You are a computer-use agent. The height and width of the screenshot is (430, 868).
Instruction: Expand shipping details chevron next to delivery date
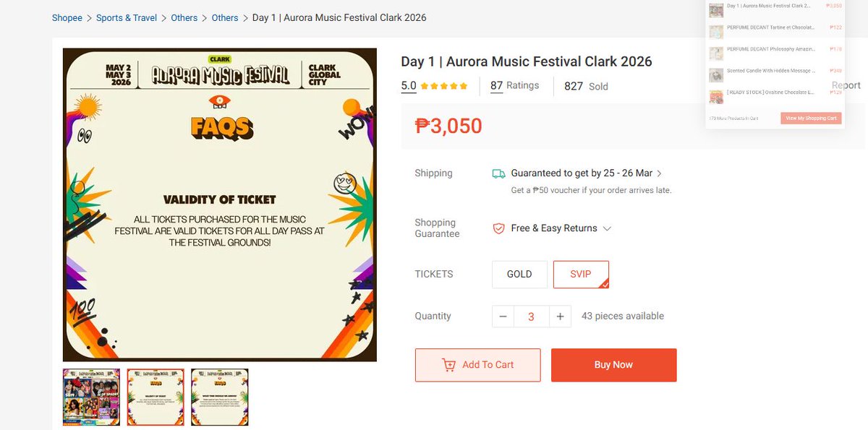pos(660,173)
